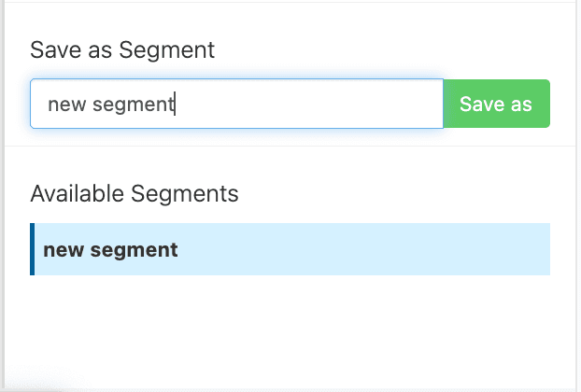The width and height of the screenshot is (581, 392).
Task: Click the 'Available Segments' heading
Action: click(134, 194)
